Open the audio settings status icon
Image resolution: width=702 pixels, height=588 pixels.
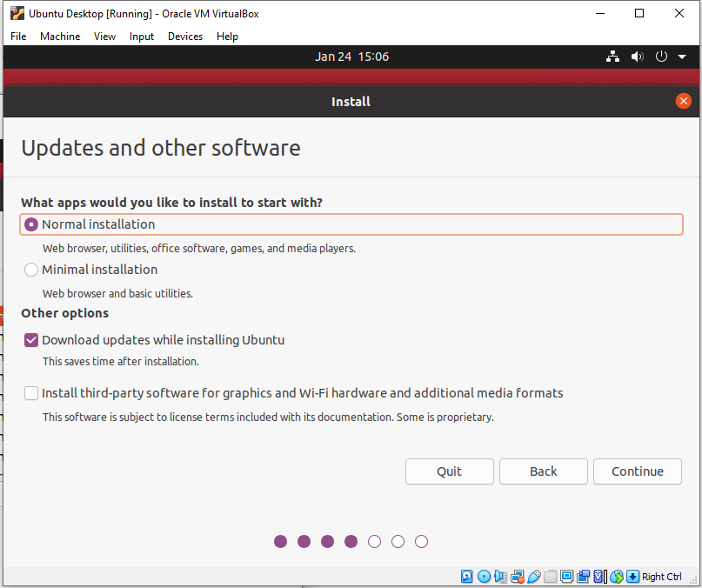[500, 577]
